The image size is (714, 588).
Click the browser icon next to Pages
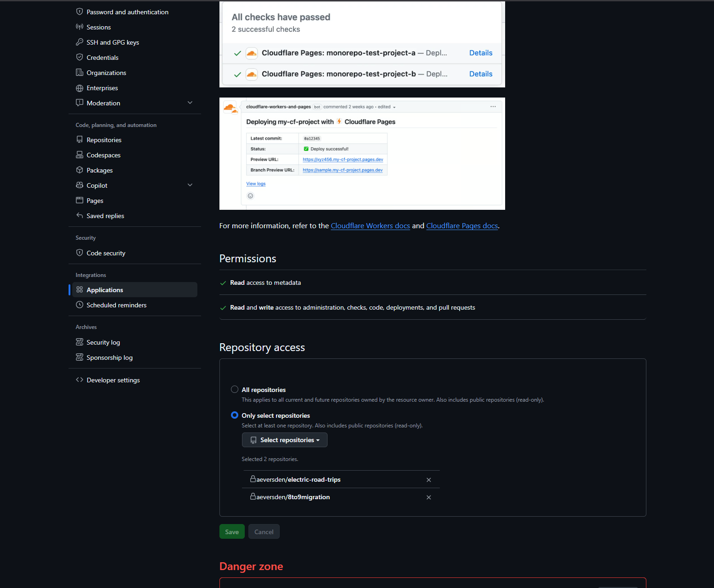[80, 201]
